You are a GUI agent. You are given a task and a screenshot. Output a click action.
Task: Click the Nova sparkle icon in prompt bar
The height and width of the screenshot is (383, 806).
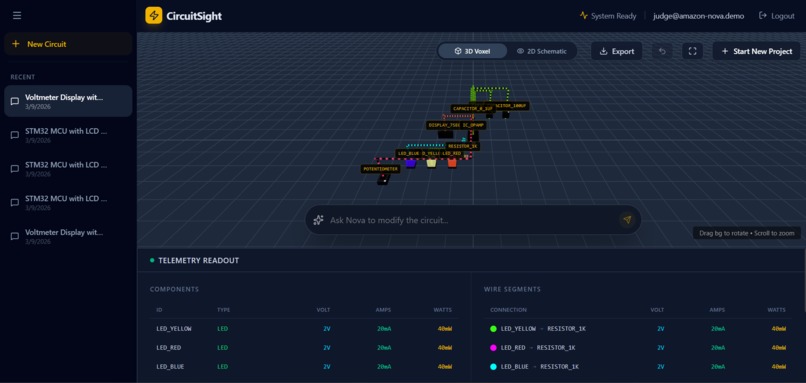[x=318, y=220]
